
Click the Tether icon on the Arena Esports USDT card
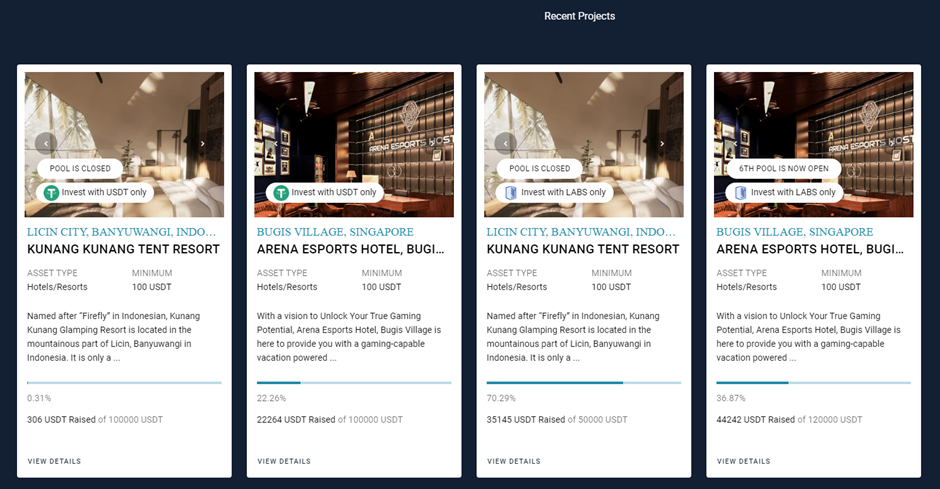click(x=281, y=192)
